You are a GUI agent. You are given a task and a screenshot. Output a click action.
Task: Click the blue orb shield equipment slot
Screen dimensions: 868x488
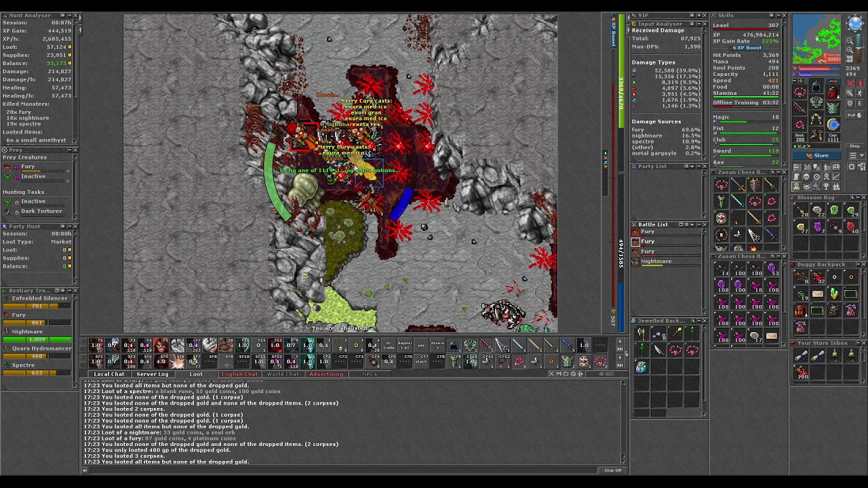point(833,124)
